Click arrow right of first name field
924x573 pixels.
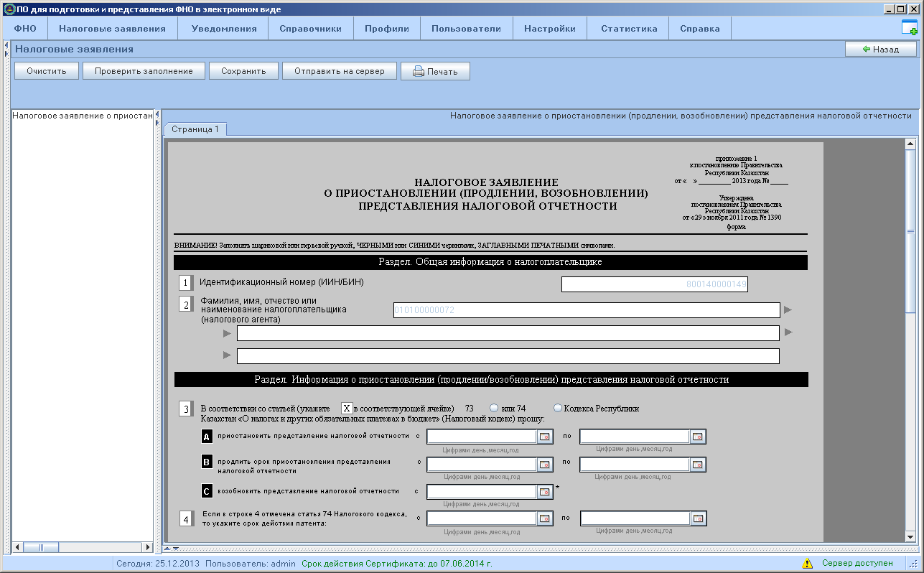click(x=788, y=310)
